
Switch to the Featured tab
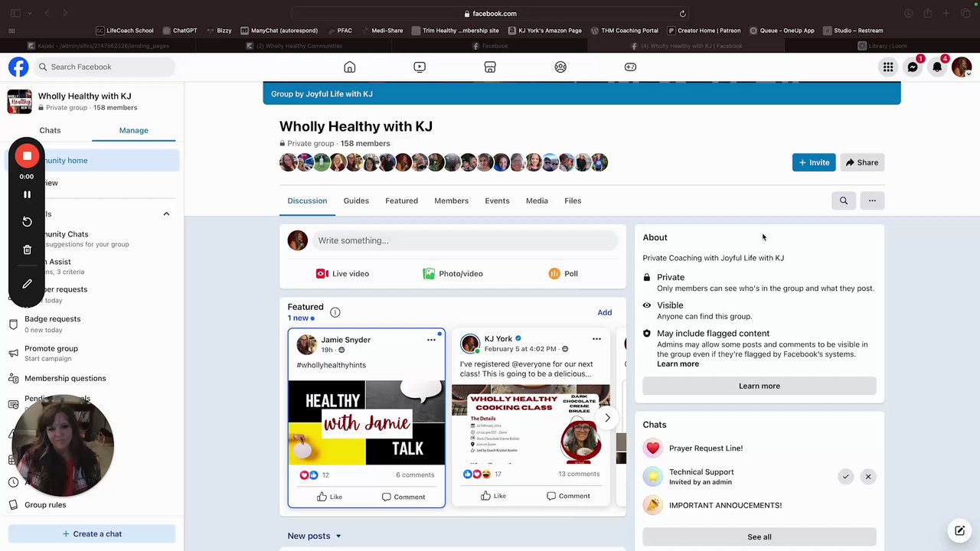[x=401, y=201]
